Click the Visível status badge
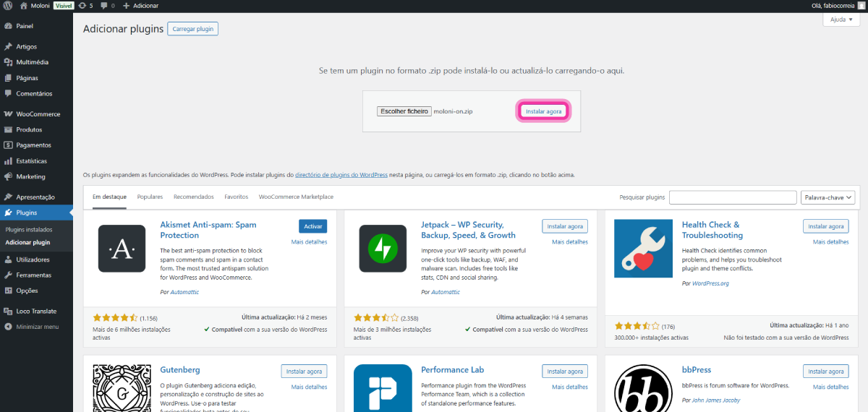The height and width of the screenshot is (412, 868). tap(64, 6)
